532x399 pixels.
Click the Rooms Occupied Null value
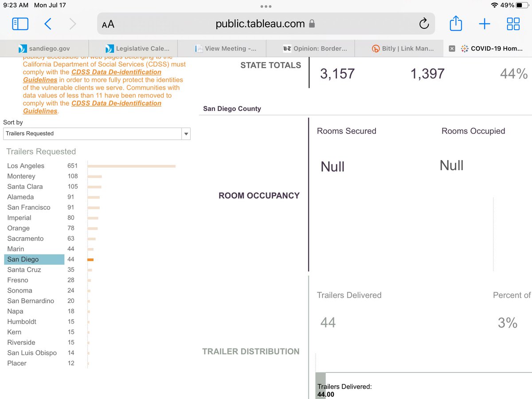pos(452,166)
